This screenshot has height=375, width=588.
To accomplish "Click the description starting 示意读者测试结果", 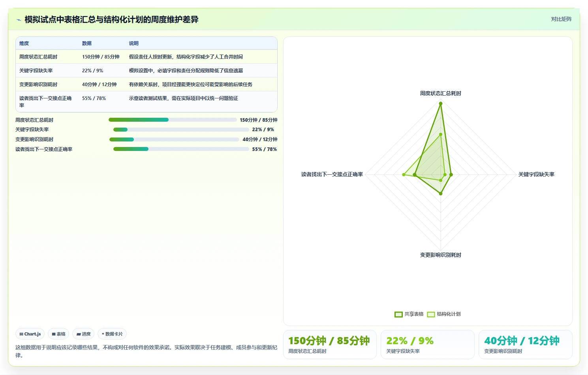I will [x=184, y=98].
